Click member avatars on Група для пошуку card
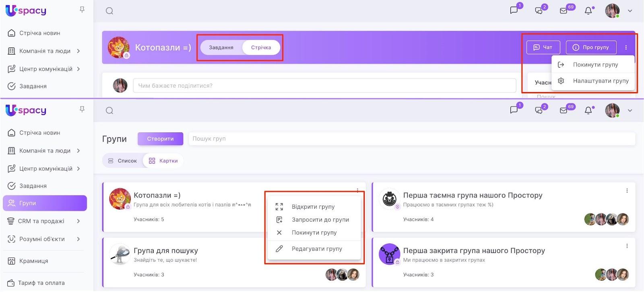This screenshot has height=292, width=644. coord(342,275)
